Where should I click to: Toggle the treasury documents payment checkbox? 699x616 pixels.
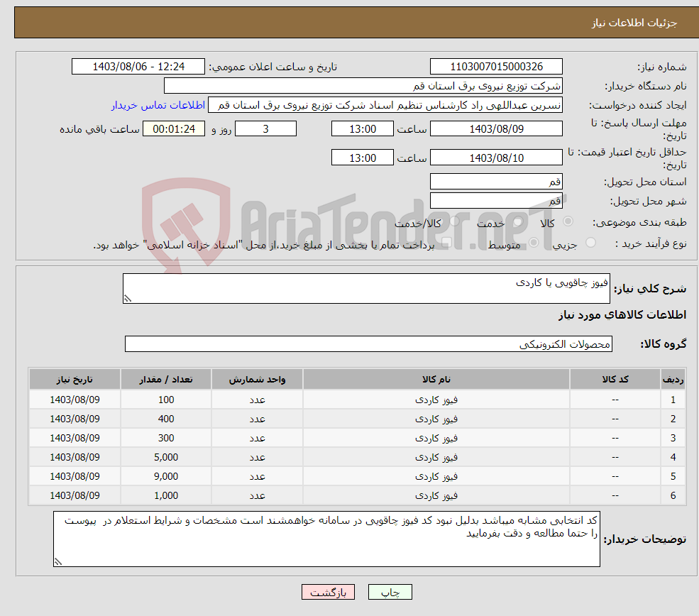click(x=446, y=243)
